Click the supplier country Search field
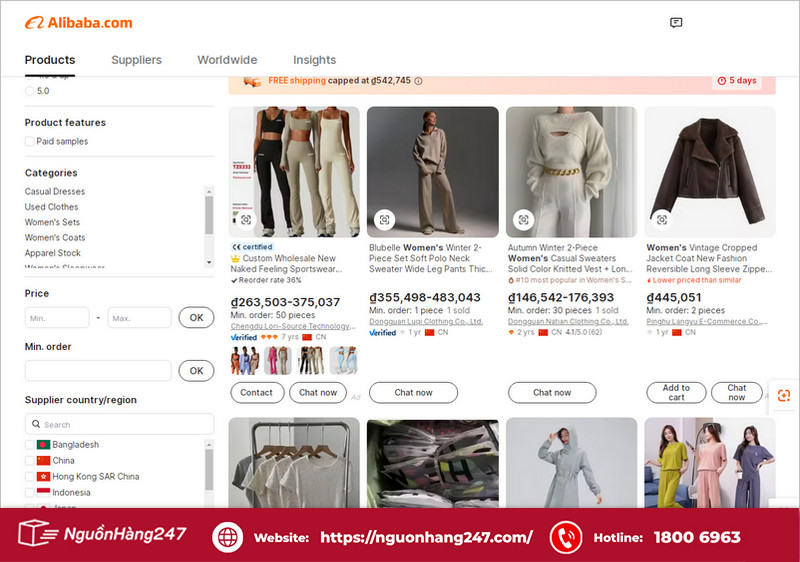 point(119,424)
